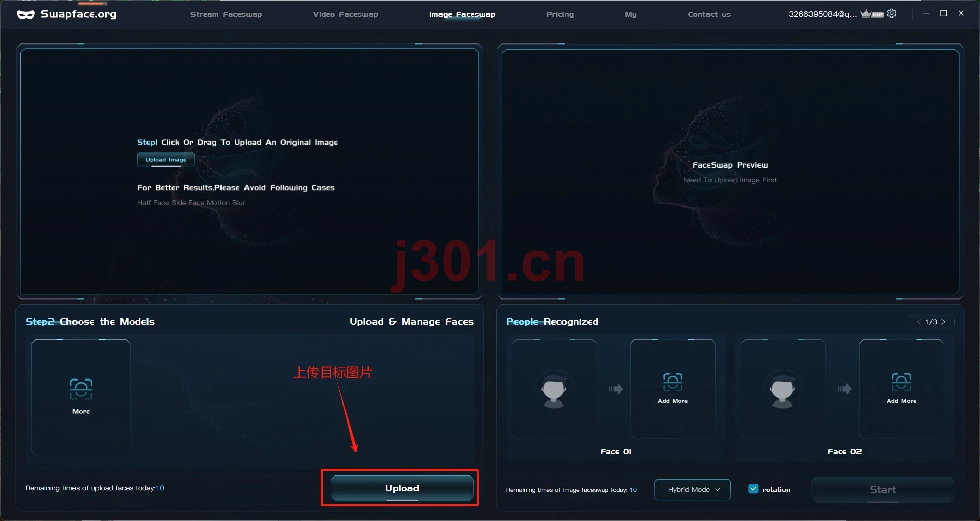Click the 1/3 page indicator
The image size is (980, 521).
(931, 322)
